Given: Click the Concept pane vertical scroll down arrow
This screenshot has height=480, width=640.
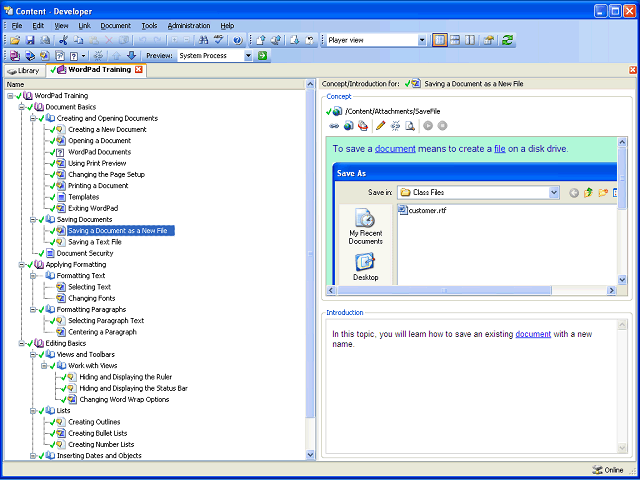Looking at the screenshot, I should click(622, 280).
